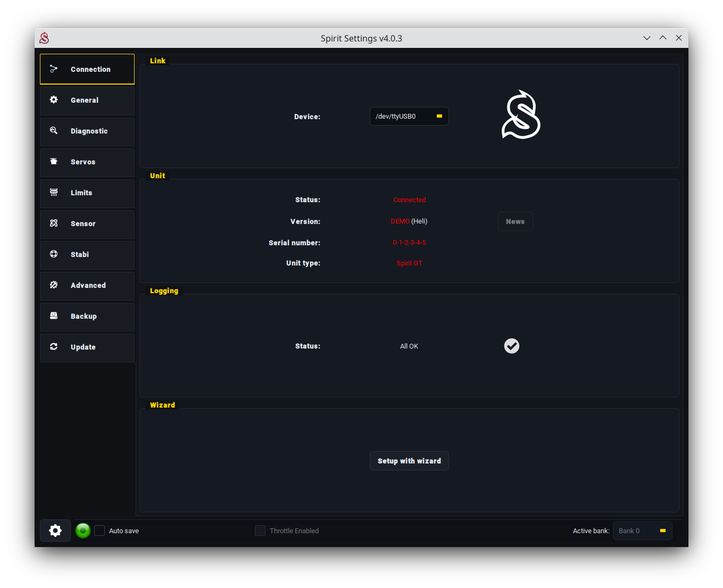The image size is (723, 588).
Task: Open Advanced via its sidebar icon
Action: (x=54, y=285)
